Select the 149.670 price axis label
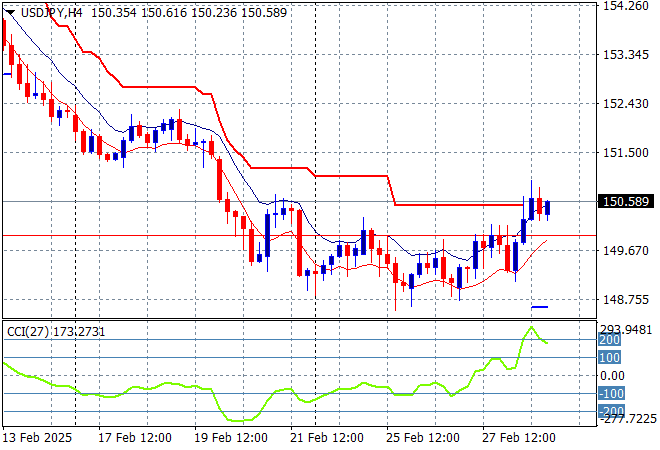The height and width of the screenshot is (450, 660). coord(624,251)
